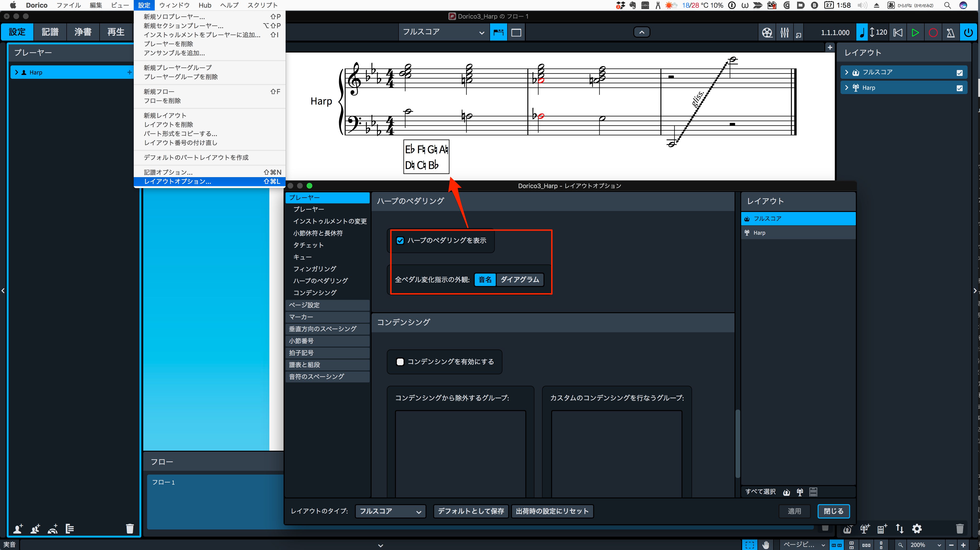The width and height of the screenshot is (980, 550).
Task: Select all full score layouts icon in dialog
Action: pos(786,492)
